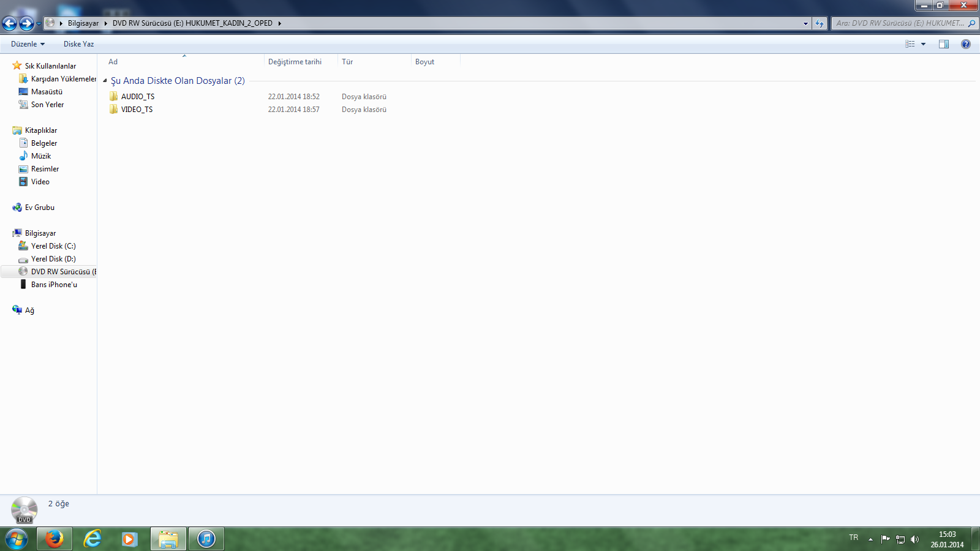Sort by the Ad column header

click(184, 62)
